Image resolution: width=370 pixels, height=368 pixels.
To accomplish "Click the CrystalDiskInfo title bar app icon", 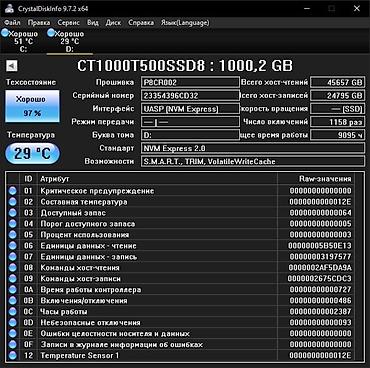I will tap(9, 8).
